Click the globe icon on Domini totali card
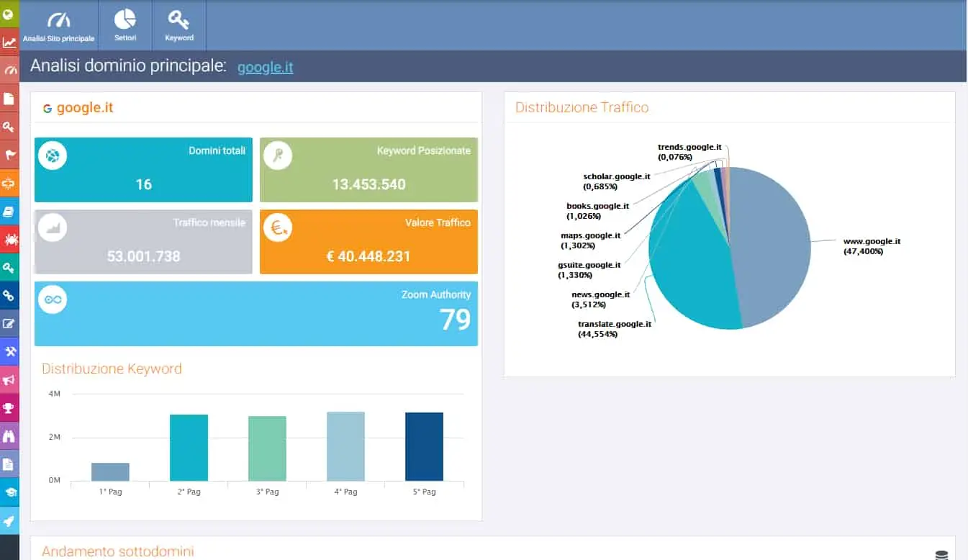 pyautogui.click(x=53, y=155)
